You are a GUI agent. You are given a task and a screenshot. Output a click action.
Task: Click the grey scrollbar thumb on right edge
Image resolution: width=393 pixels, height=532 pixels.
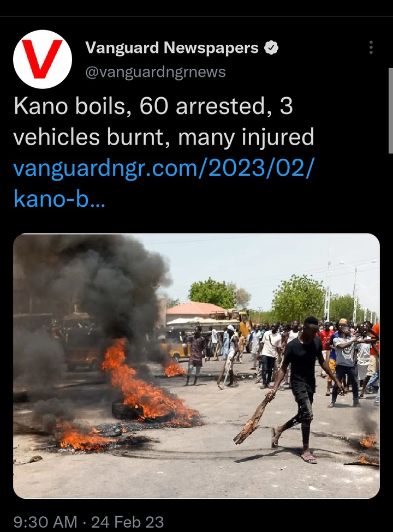coord(391,111)
